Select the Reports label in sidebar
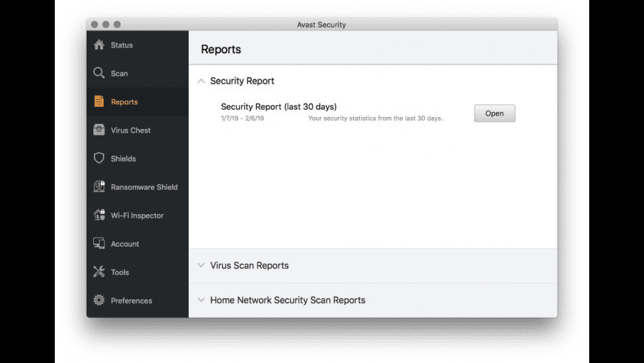Viewport: 644px width, 363px height. 124,102
